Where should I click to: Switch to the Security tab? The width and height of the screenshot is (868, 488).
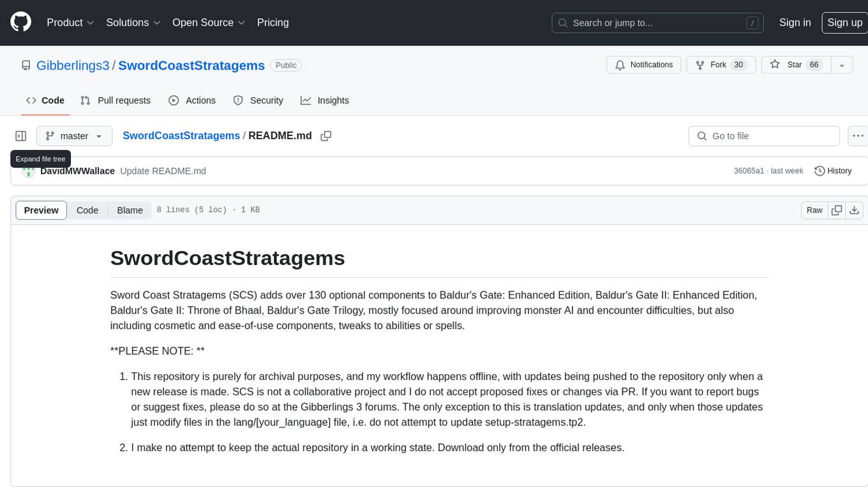pyautogui.click(x=258, y=100)
